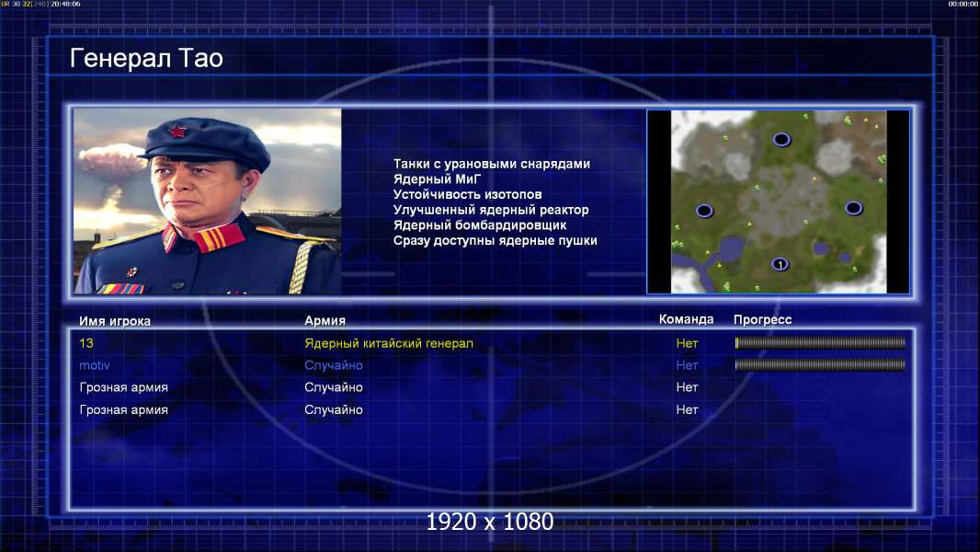
Task: Click «Ядерный бомбардировщик» ability line
Action: (x=479, y=225)
